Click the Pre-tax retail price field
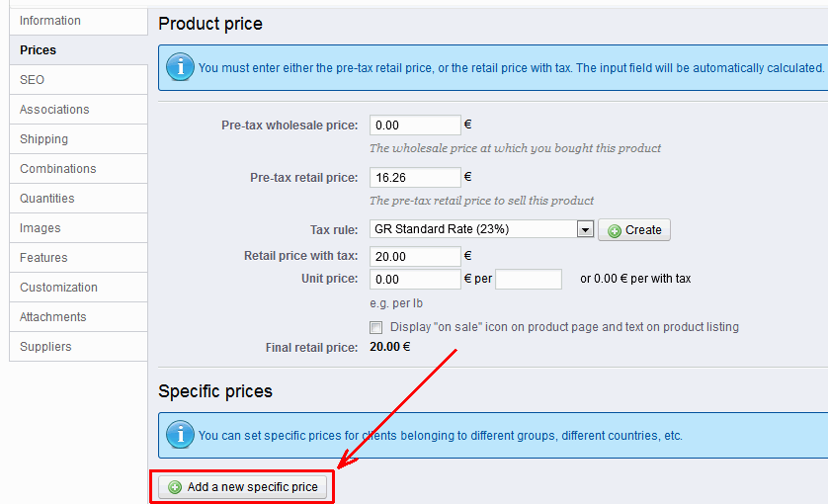The width and height of the screenshot is (828, 504). [415, 178]
